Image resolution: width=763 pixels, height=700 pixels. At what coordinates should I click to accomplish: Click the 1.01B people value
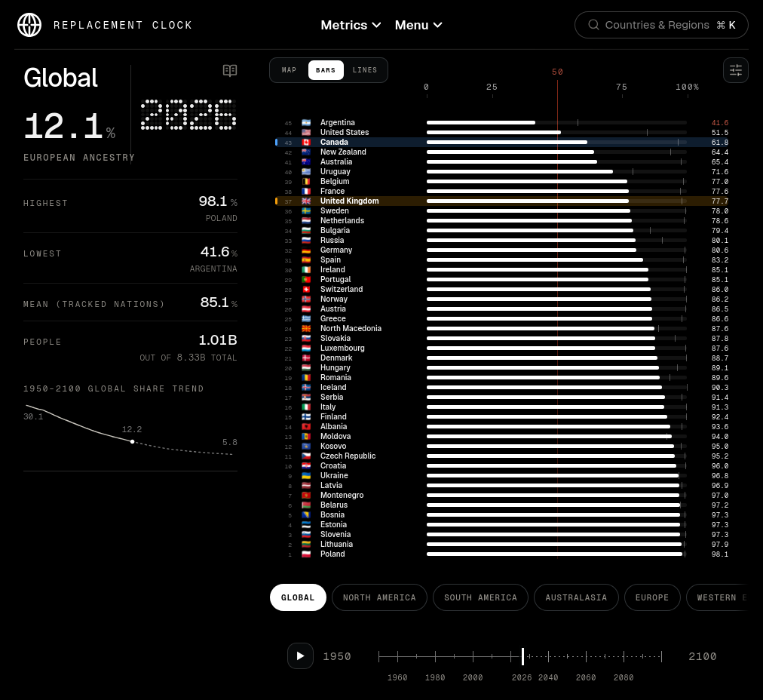click(217, 339)
